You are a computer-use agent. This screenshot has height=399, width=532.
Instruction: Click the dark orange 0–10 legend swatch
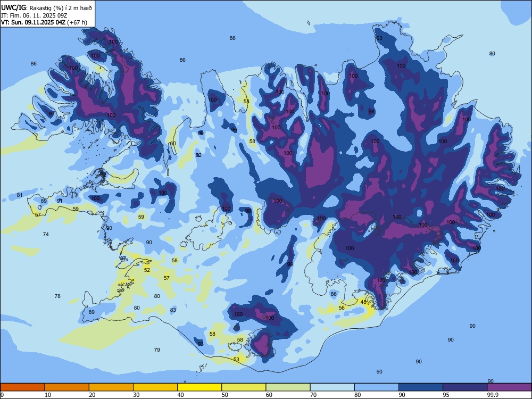(x=22, y=387)
